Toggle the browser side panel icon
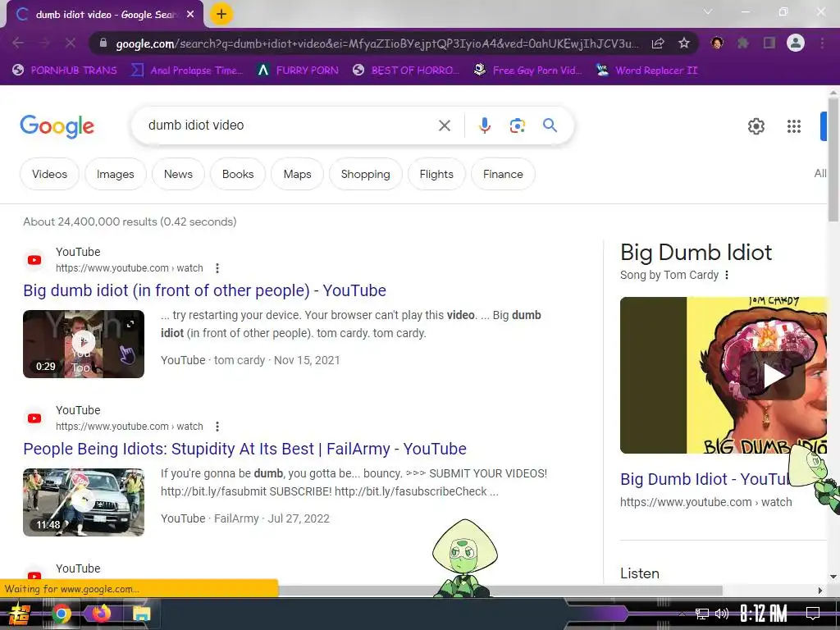The width and height of the screenshot is (840, 630). click(769, 43)
